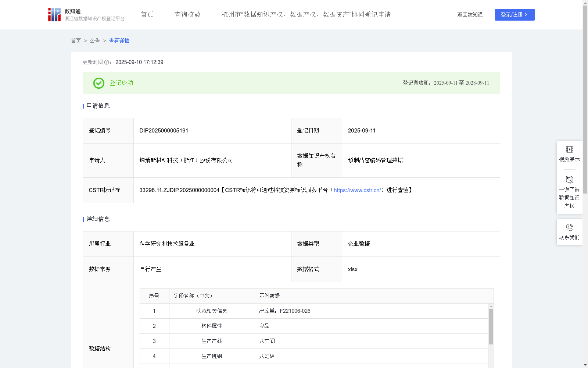
Task: Click the 数知通 platform logo
Action: click(86, 15)
